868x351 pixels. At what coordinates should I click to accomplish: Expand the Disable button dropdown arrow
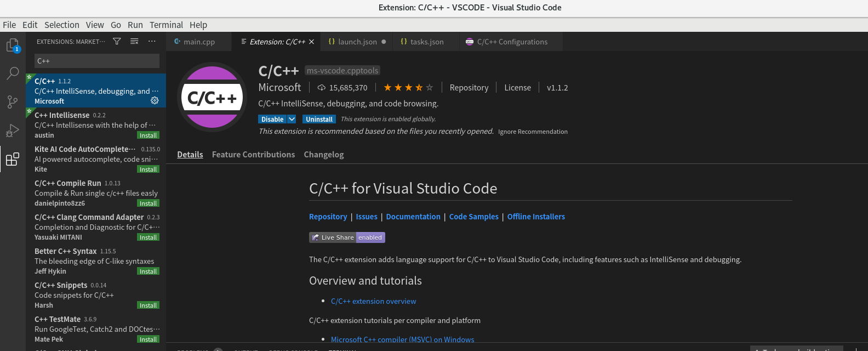[292, 119]
